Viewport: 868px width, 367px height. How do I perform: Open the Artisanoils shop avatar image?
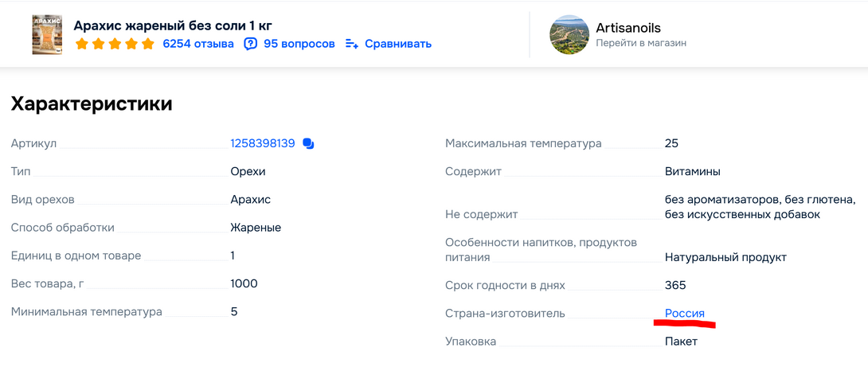click(x=569, y=34)
